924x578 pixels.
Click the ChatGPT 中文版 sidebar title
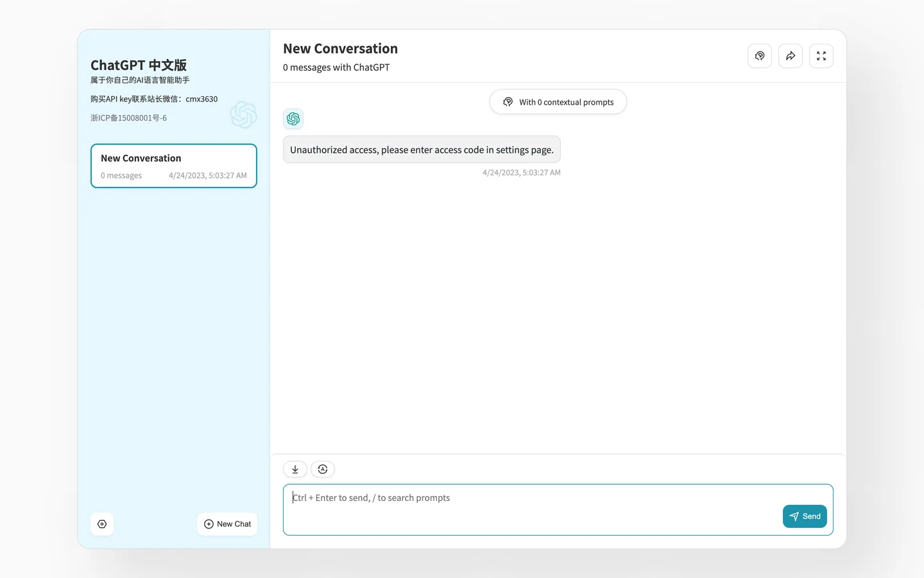click(139, 66)
